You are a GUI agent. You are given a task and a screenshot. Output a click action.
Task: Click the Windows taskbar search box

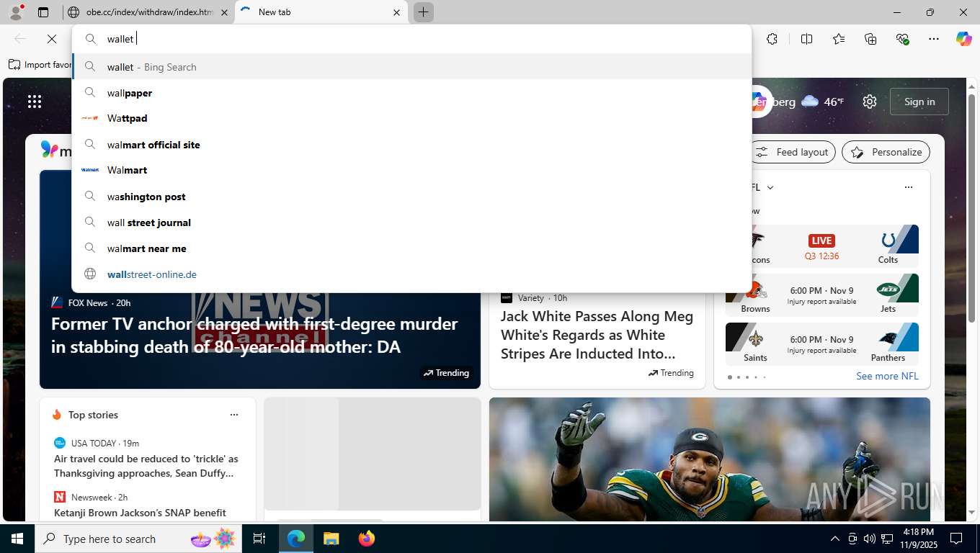point(138,539)
